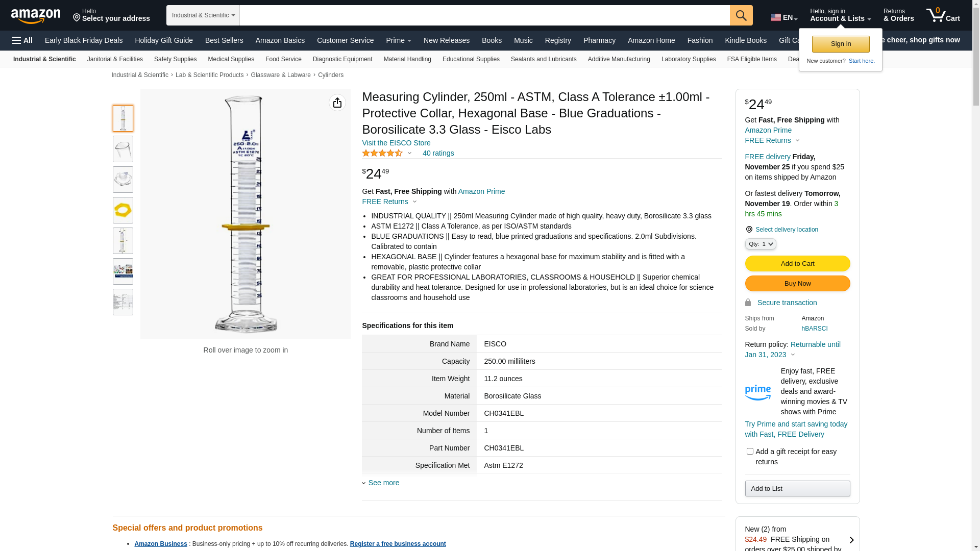The image size is (980, 551).
Task: Open the Qty quantity dropdown
Action: coord(761,244)
